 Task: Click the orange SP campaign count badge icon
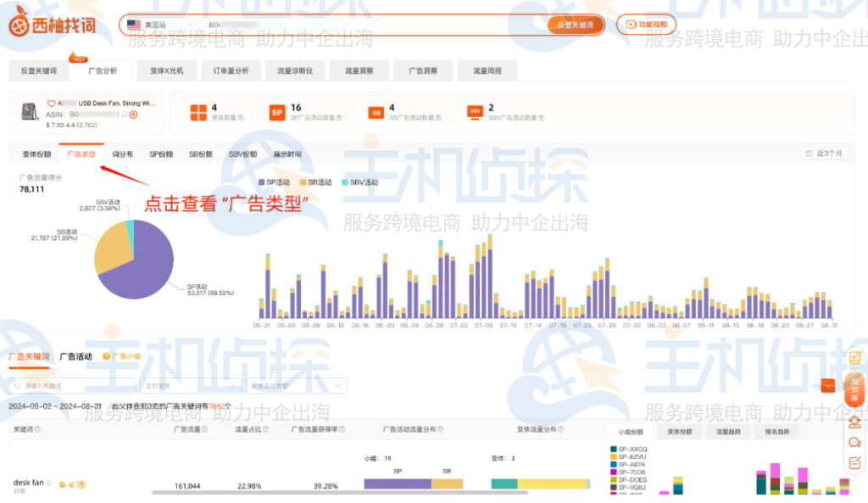[x=276, y=112]
